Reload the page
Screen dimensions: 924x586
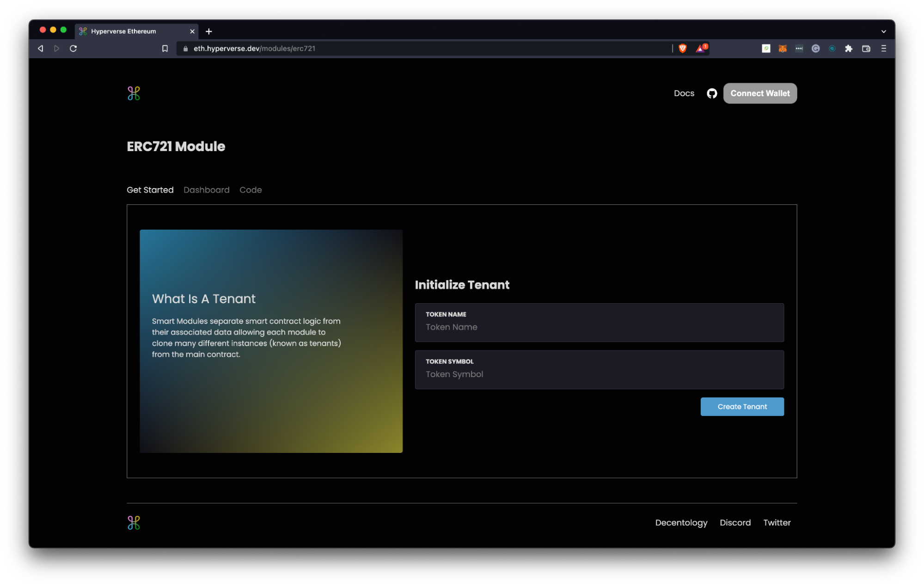coord(73,49)
